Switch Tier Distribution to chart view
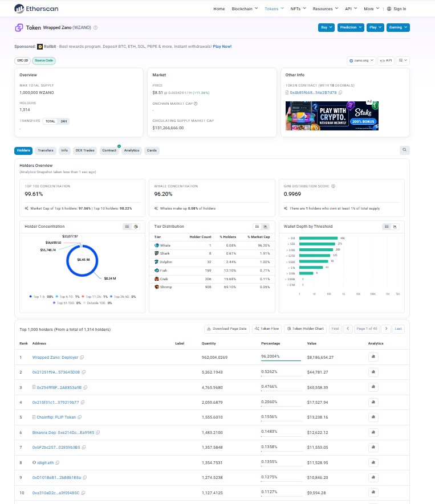 [266, 227]
